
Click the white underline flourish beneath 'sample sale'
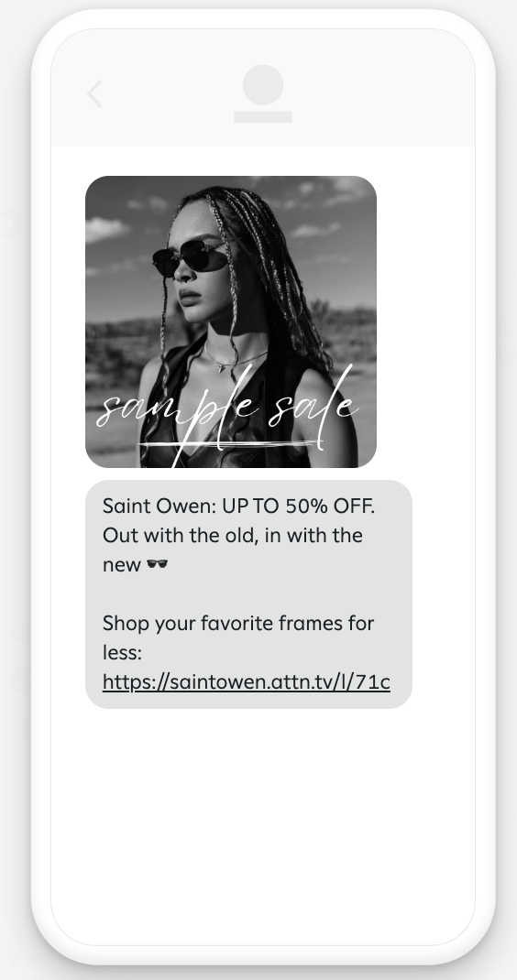(x=227, y=445)
